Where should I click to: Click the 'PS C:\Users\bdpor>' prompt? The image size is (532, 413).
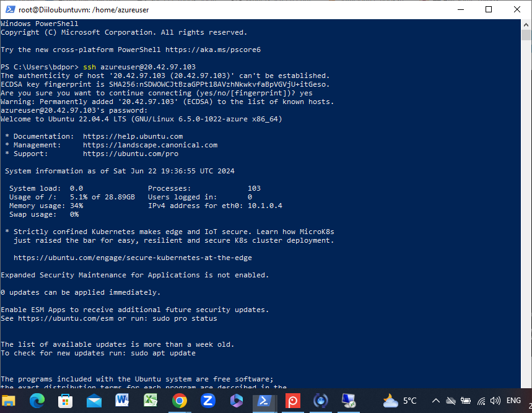tap(40, 67)
